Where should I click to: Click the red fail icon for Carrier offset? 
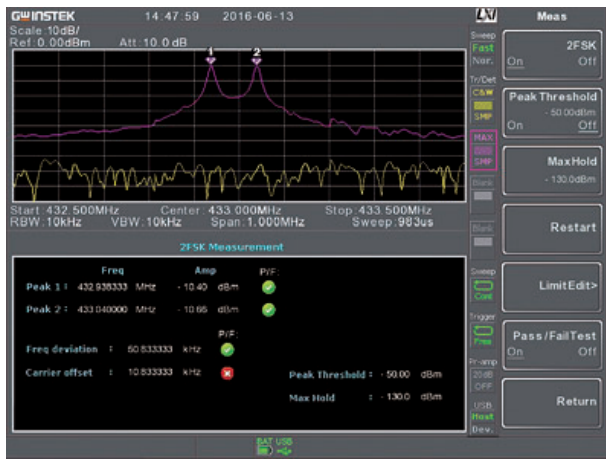click(227, 373)
